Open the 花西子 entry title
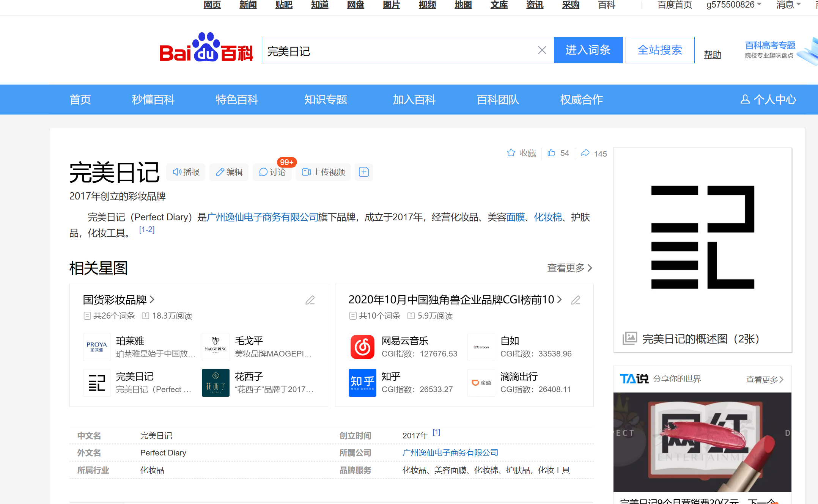Screen dimensions: 818x504 (x=249, y=377)
